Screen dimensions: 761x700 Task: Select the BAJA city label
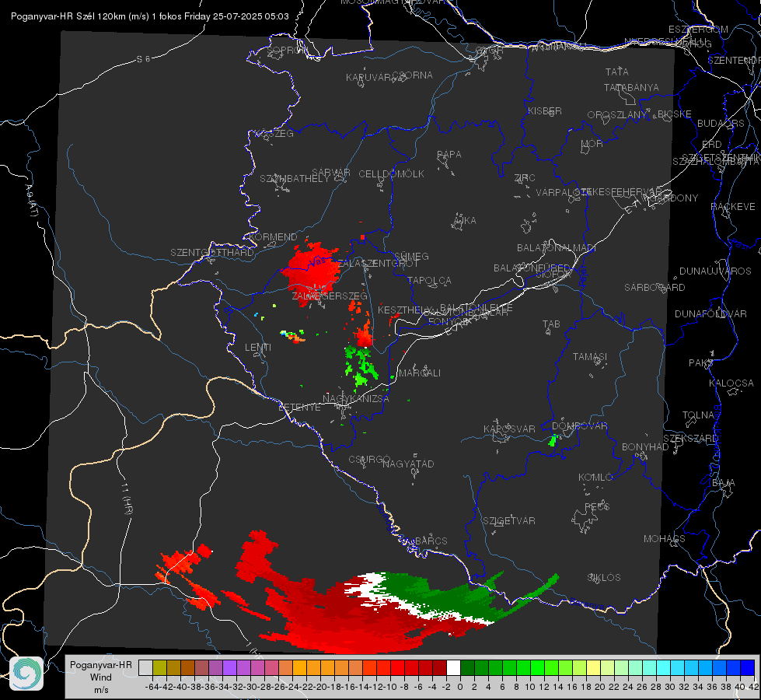click(x=724, y=483)
